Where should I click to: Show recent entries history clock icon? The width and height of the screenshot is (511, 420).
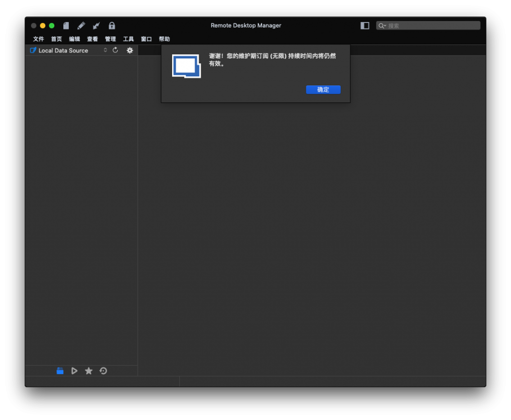point(103,371)
